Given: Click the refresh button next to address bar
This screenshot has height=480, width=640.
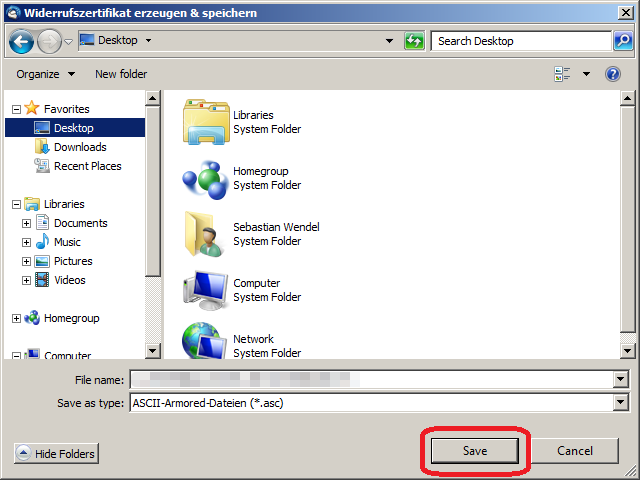Looking at the screenshot, I should [x=414, y=41].
